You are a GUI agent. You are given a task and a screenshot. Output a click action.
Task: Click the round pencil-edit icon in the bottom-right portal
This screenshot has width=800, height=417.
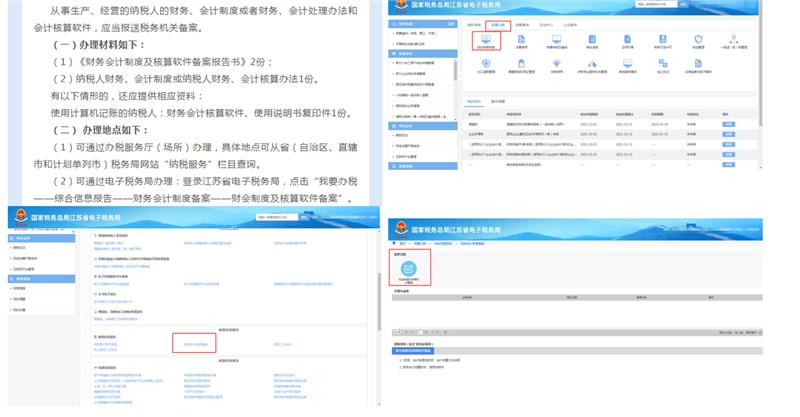pyautogui.click(x=409, y=268)
